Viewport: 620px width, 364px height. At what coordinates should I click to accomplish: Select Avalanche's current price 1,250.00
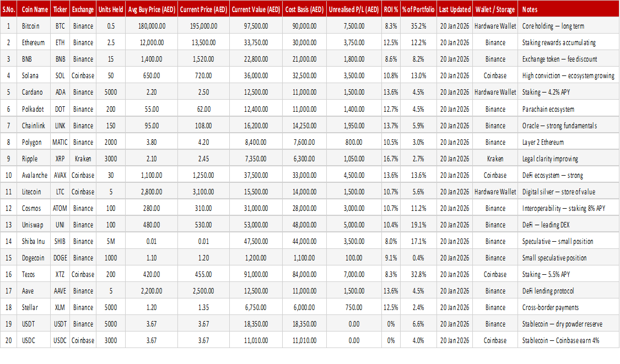(x=203, y=176)
